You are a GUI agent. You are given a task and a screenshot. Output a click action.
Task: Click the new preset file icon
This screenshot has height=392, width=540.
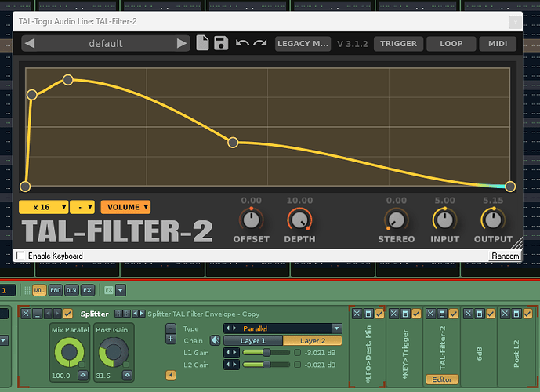coord(202,43)
